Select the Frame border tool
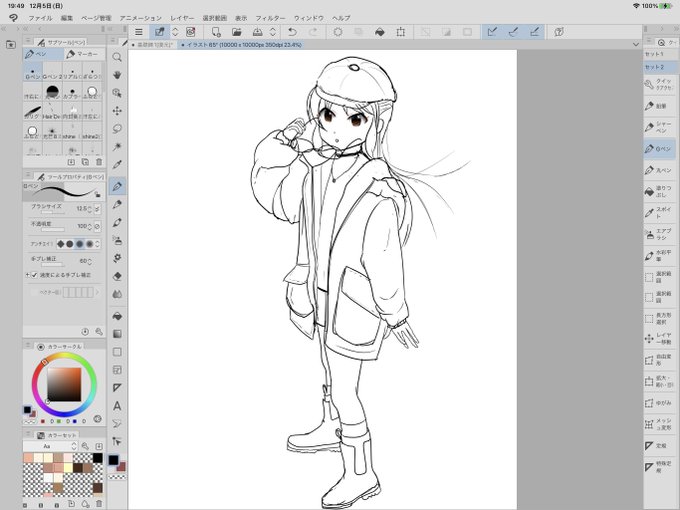The image size is (680, 510). [x=117, y=370]
